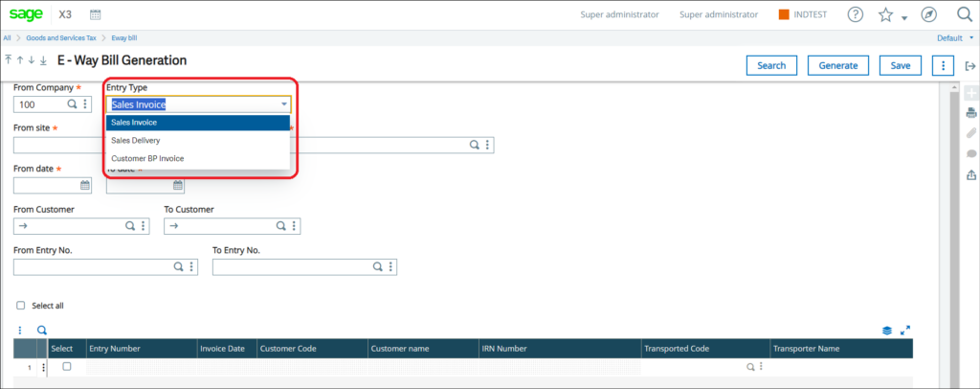Open row 1 Transported Code lookup

(x=750, y=367)
